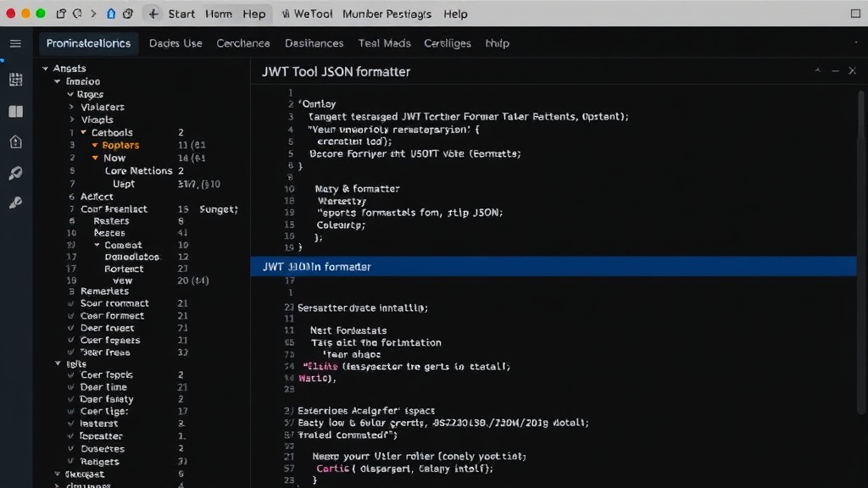The height and width of the screenshot is (488, 868).
Task: Select the Aeftect tree row
Action: point(97,197)
